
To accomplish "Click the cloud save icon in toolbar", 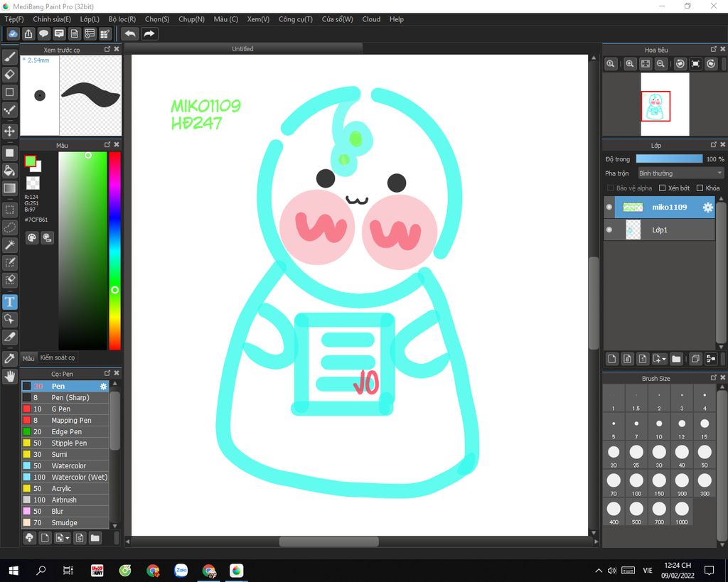I will point(13,34).
